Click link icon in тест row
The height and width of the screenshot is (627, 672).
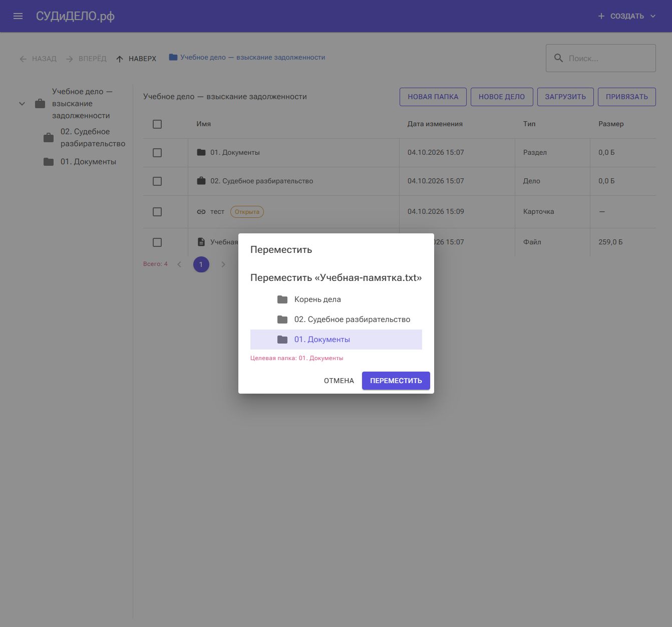pos(201,212)
